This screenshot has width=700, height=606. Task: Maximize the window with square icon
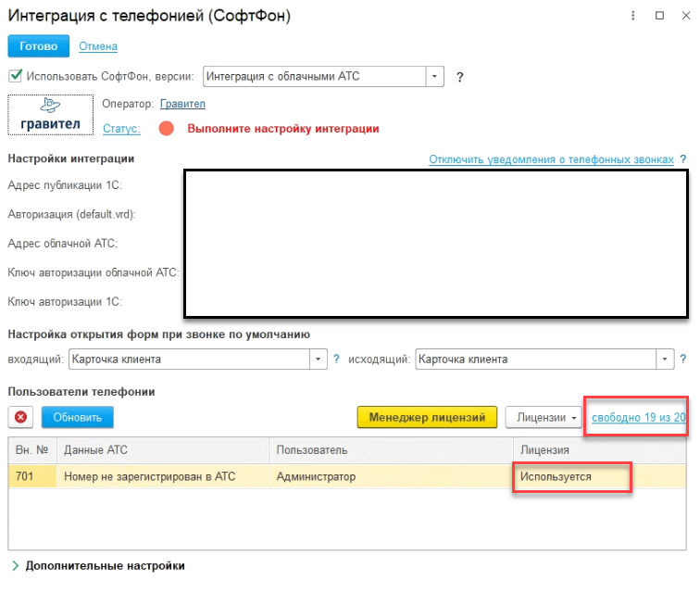(659, 16)
